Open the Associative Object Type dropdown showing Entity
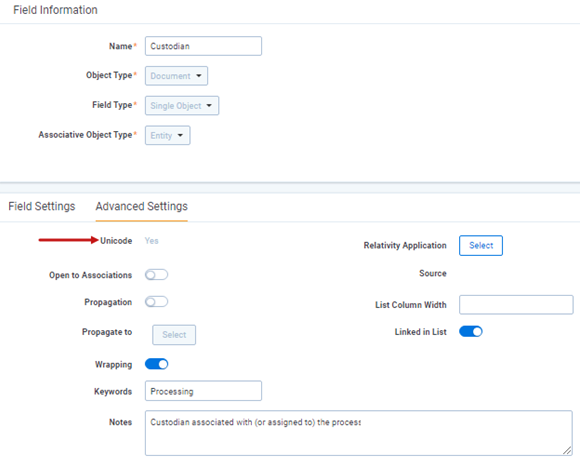 point(167,135)
